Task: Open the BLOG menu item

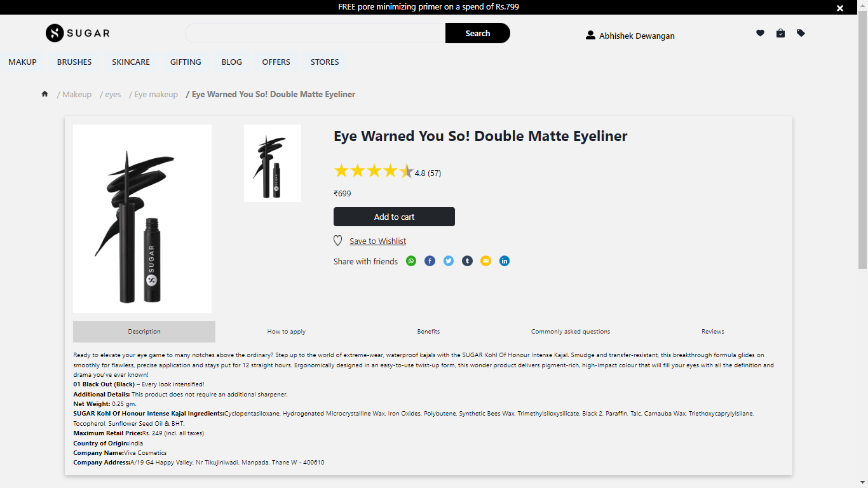Action: [x=232, y=62]
